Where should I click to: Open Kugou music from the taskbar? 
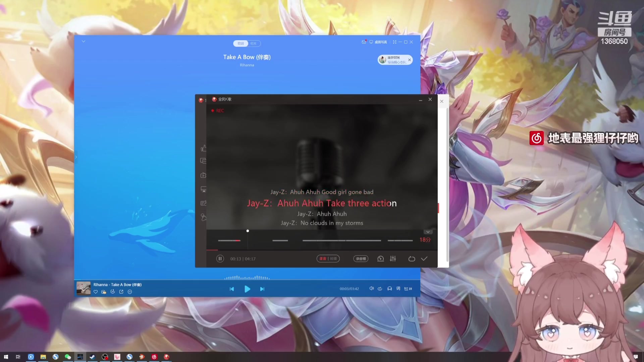coord(31,357)
